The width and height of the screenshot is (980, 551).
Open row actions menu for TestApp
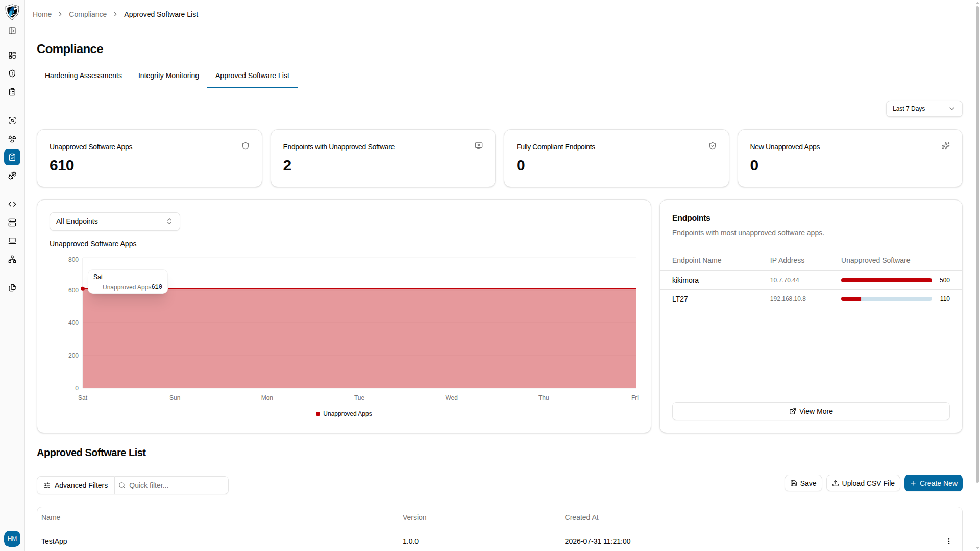(x=949, y=541)
